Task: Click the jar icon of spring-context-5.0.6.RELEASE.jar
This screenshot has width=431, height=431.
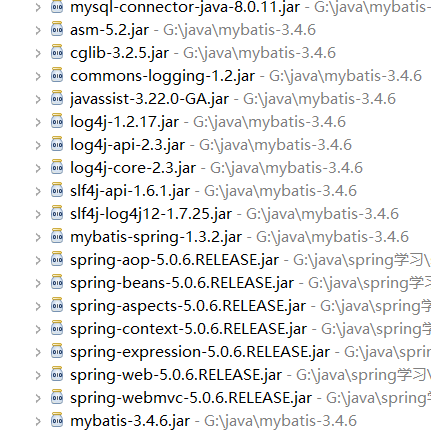Action: [x=57, y=328]
